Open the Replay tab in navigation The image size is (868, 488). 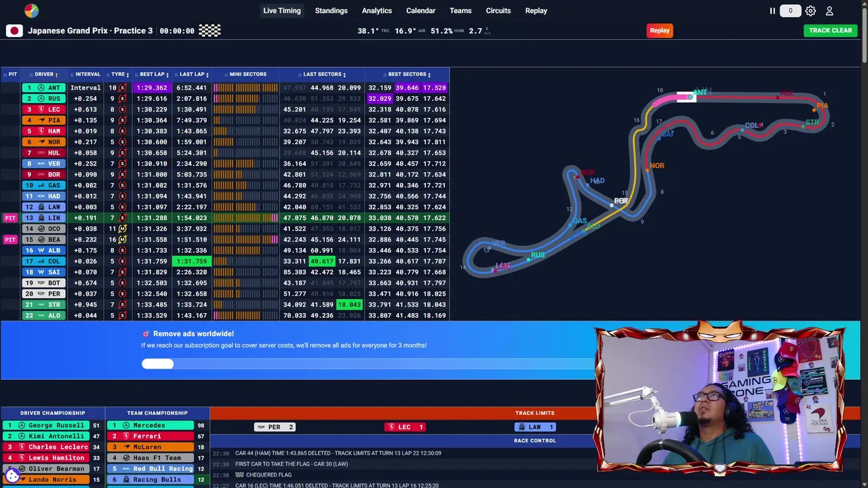[x=536, y=11]
